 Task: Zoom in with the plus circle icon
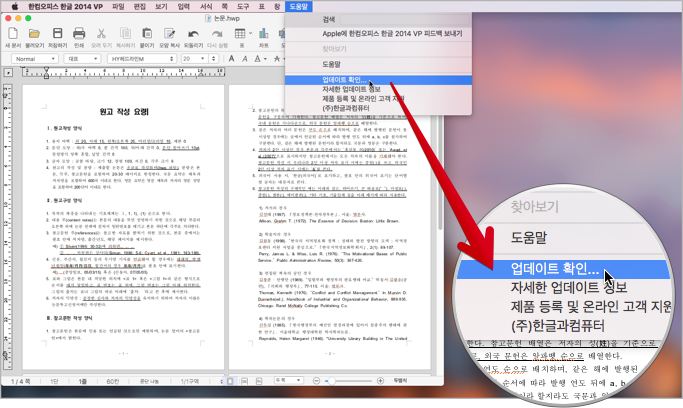tap(380, 381)
